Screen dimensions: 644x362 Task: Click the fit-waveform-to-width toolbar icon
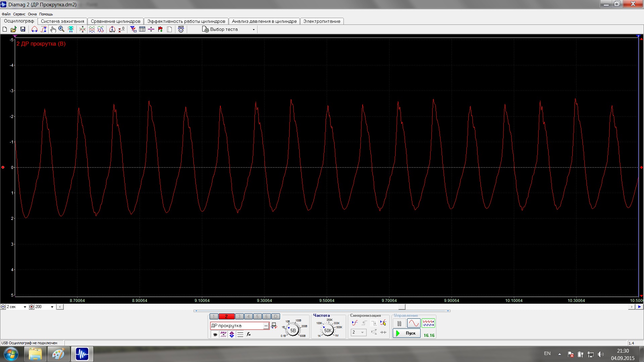(71, 29)
